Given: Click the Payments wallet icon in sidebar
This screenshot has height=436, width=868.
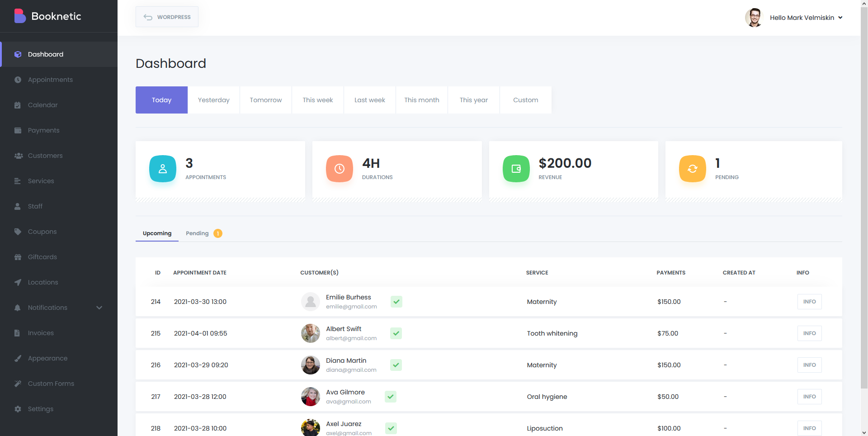Looking at the screenshot, I should (x=18, y=130).
